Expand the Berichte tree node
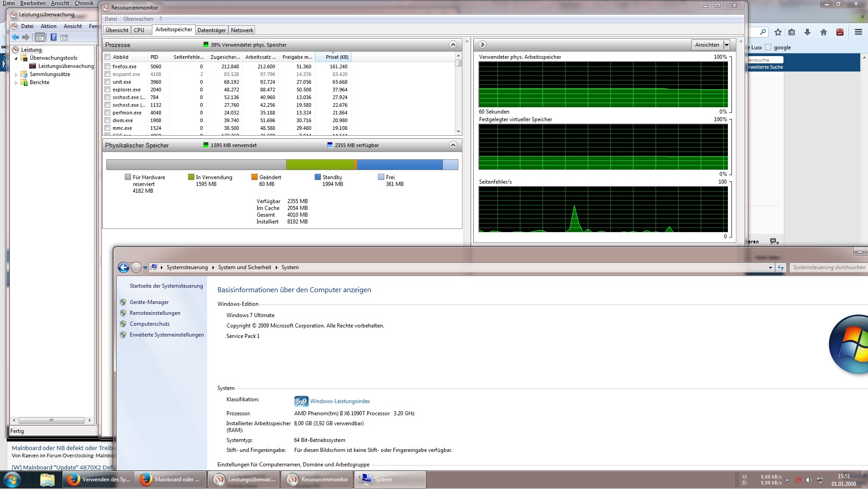868x489 pixels. [16, 82]
